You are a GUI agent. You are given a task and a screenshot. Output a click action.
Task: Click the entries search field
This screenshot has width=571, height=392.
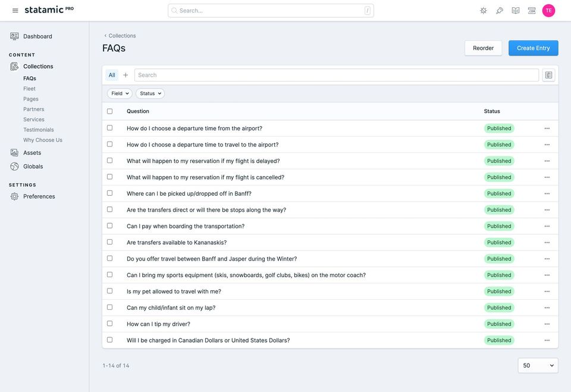point(336,75)
